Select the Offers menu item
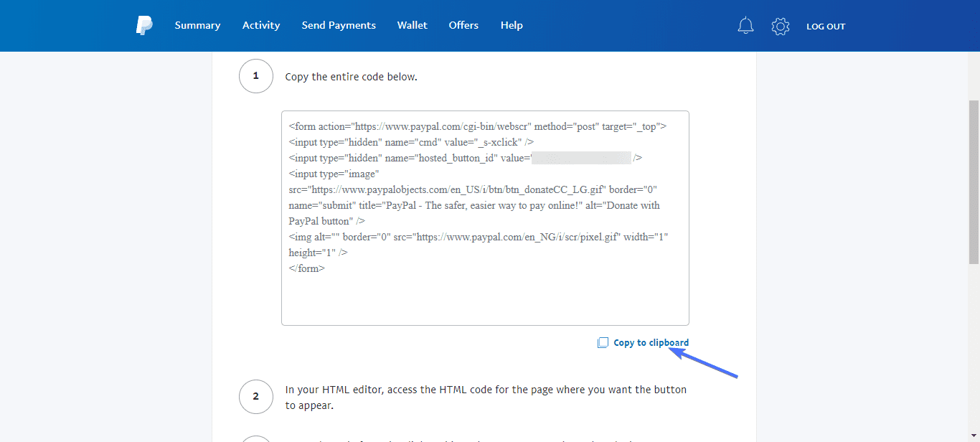980x442 pixels. tap(463, 25)
